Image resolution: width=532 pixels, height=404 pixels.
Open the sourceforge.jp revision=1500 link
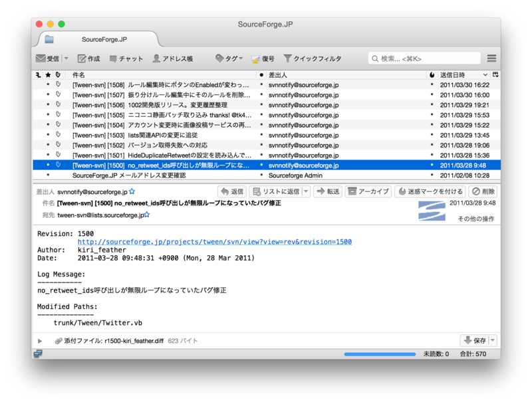click(x=215, y=242)
